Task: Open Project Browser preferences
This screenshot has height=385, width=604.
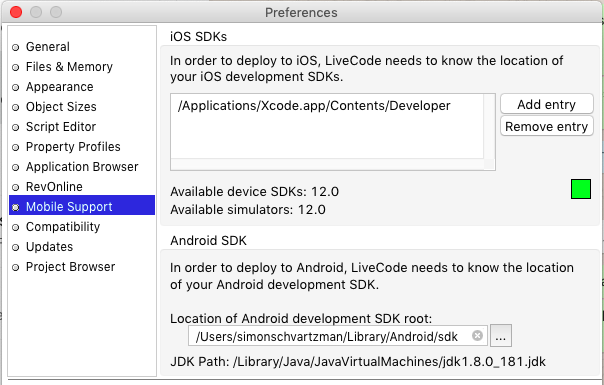Action: click(82, 267)
